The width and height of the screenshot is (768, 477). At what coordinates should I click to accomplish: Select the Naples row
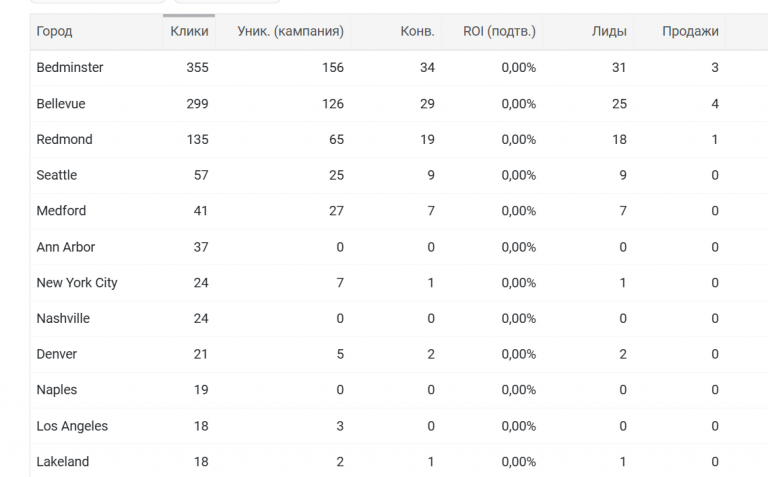pyautogui.click(x=399, y=390)
